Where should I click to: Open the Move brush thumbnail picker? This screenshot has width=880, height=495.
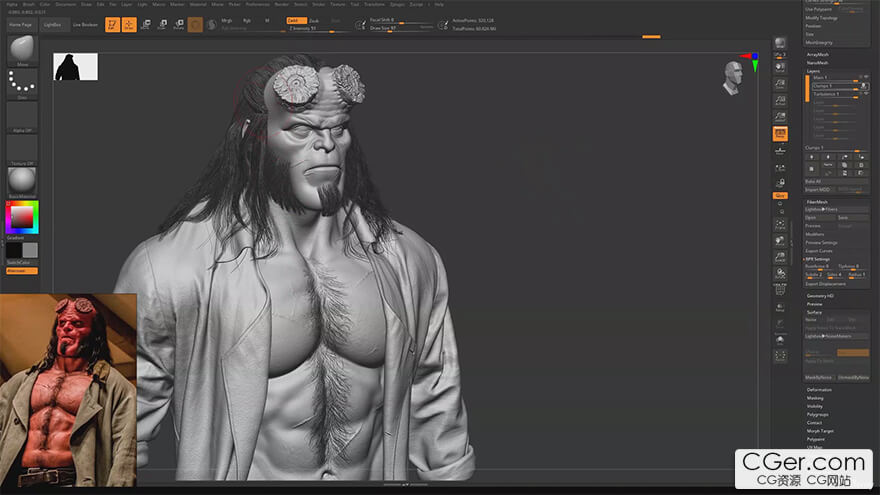coord(22,49)
